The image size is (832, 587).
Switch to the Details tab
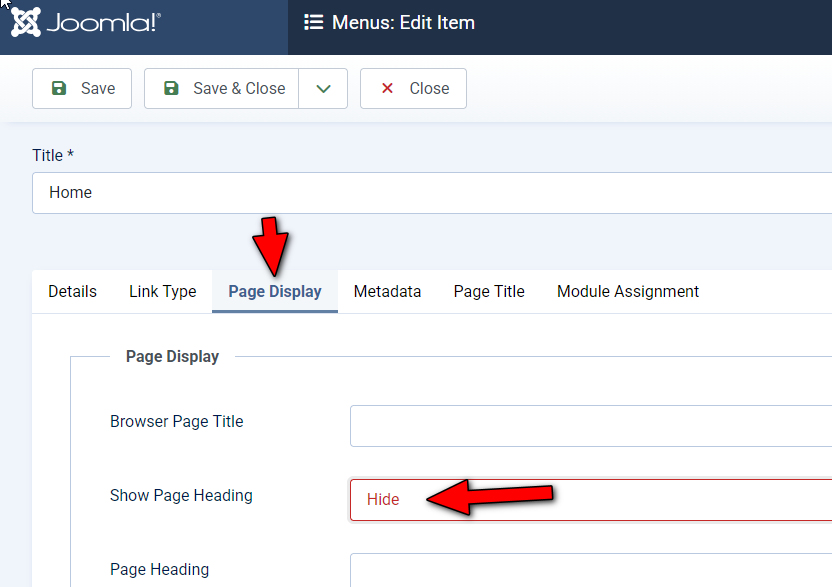[72, 292]
